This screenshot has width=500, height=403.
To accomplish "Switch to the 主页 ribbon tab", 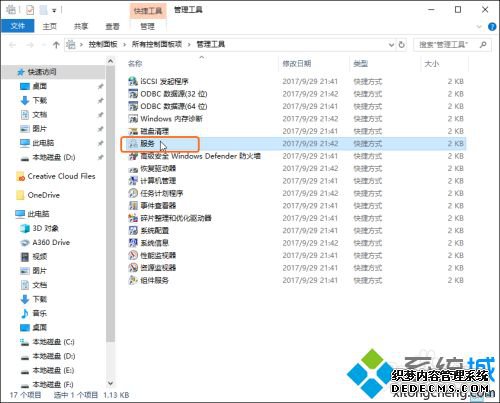I will point(50,26).
